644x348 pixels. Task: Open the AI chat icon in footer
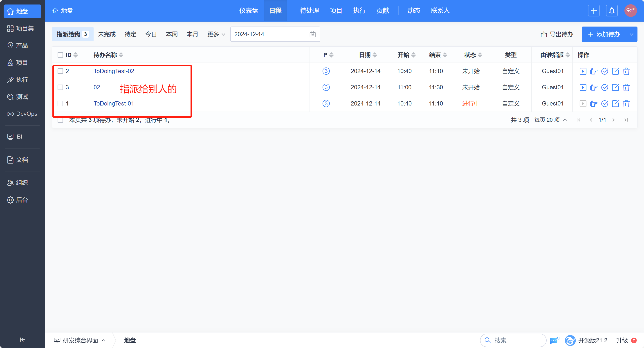pyautogui.click(x=554, y=340)
